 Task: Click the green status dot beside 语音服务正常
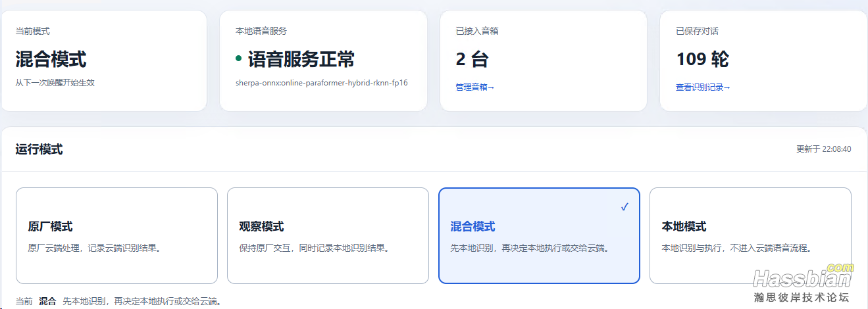pyautogui.click(x=239, y=59)
